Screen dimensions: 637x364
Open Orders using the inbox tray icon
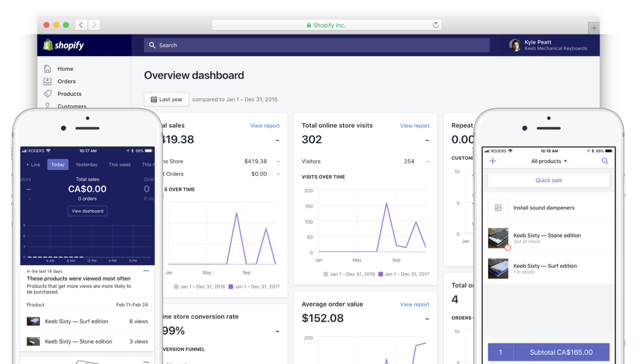[x=49, y=81]
